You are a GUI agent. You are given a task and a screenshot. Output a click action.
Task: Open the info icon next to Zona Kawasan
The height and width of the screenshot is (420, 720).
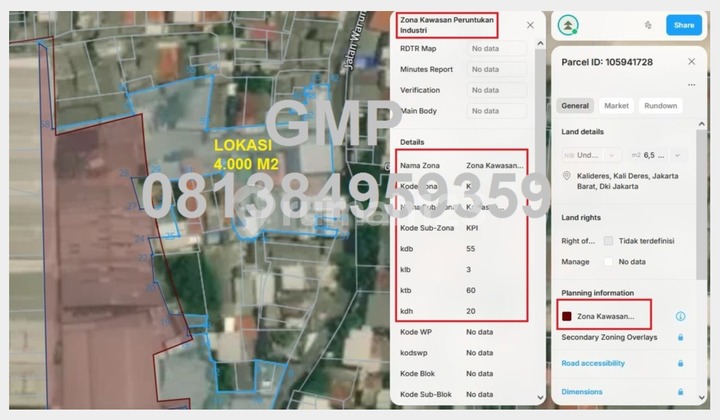point(681,316)
